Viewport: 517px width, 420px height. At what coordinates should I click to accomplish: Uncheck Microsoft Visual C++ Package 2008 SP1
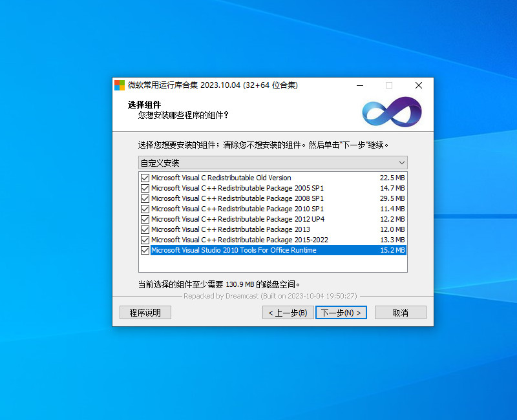point(145,198)
